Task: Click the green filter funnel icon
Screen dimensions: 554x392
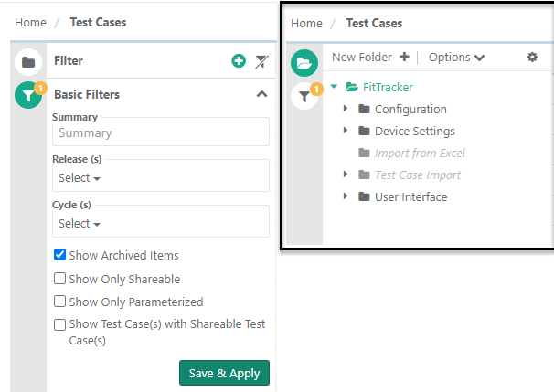Action: pyautogui.click(x=28, y=95)
